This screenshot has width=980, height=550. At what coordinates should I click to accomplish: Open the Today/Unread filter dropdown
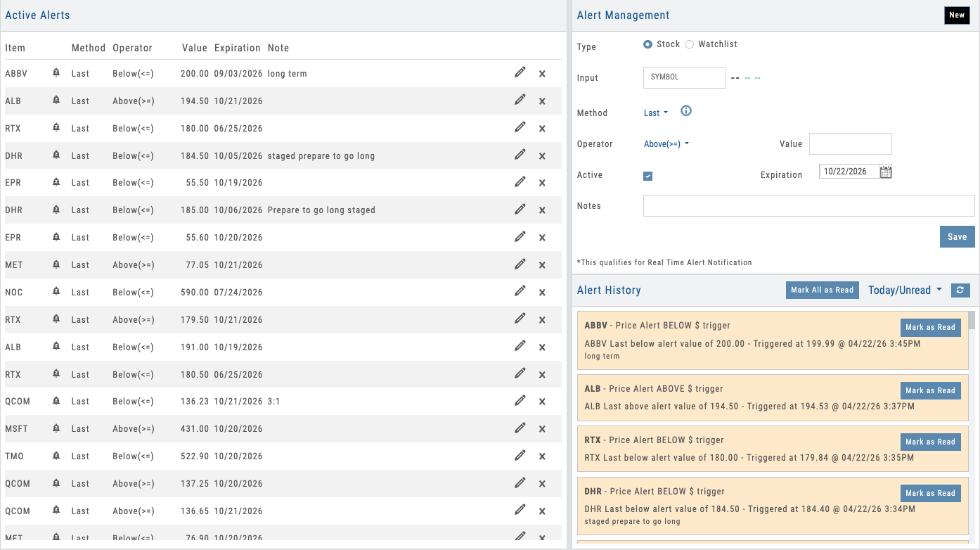tap(905, 289)
